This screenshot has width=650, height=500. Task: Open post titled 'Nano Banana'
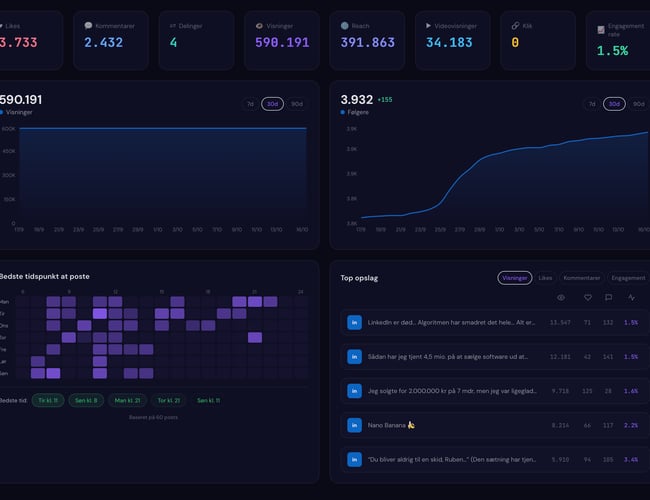tap(495, 425)
